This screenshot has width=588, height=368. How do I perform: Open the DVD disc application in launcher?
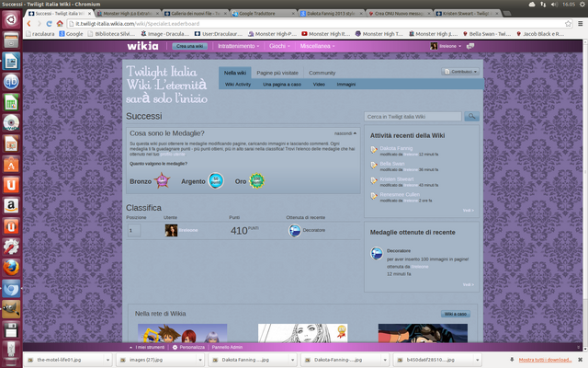tap(11, 122)
